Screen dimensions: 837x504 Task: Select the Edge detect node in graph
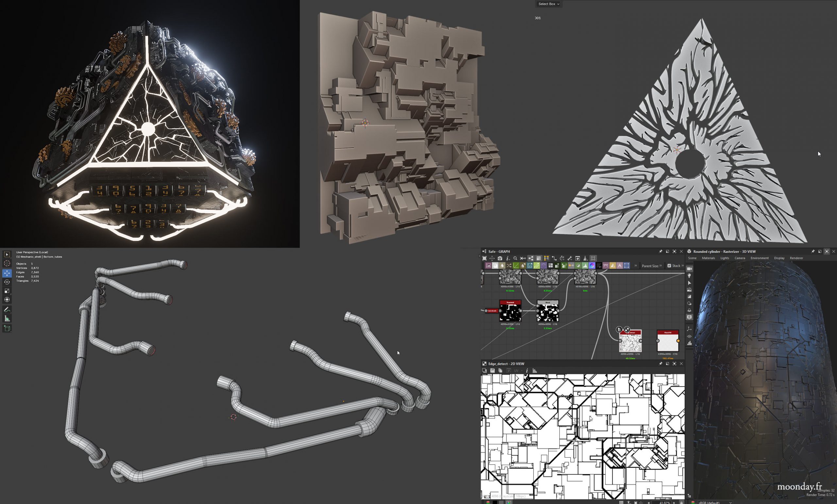(x=630, y=341)
